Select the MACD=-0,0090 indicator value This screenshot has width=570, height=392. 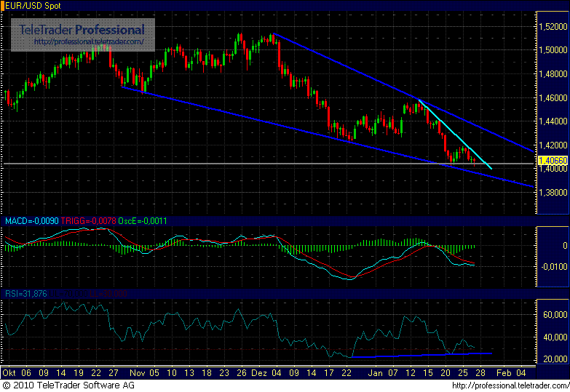(31, 221)
